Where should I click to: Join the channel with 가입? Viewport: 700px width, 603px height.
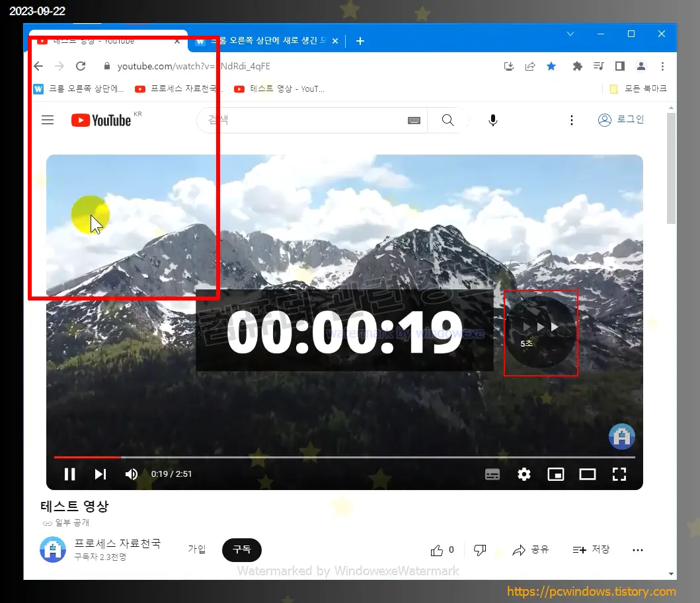point(197,550)
